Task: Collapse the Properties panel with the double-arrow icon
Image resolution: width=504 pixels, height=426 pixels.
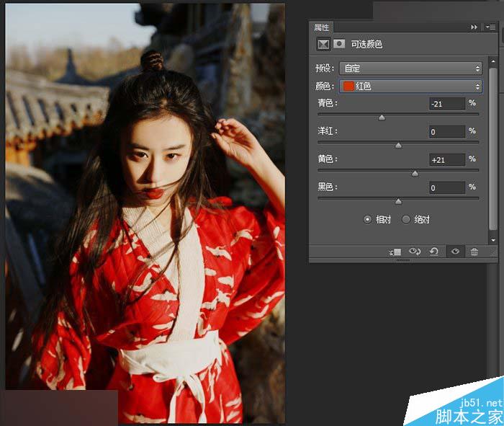Action: tap(474, 27)
